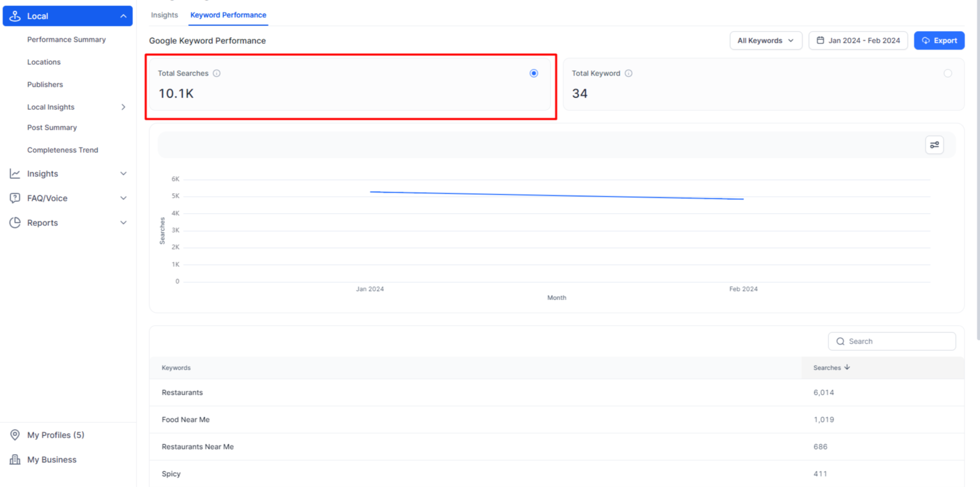The image size is (980, 487).
Task: Open Locations in sidebar
Action: point(44,62)
